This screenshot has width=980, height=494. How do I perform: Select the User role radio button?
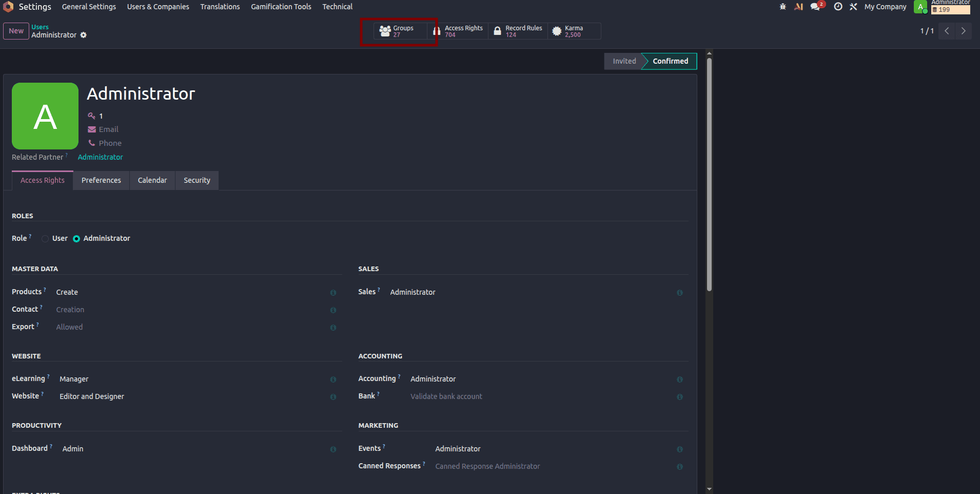(45, 239)
